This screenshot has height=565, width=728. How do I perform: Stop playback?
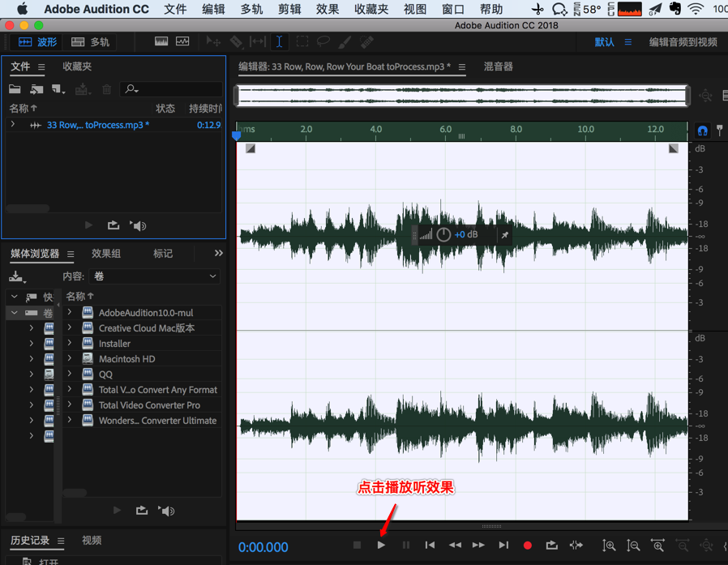click(x=357, y=545)
